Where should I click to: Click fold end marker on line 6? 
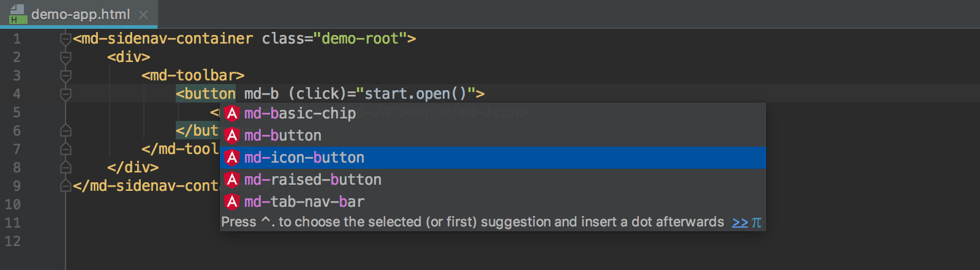[x=66, y=131]
